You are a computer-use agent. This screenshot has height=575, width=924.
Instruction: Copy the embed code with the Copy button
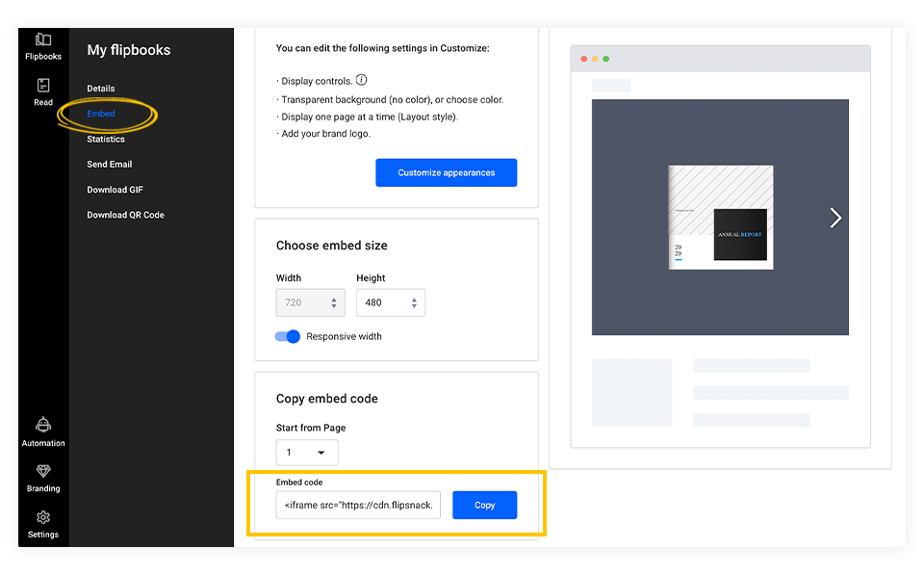pos(484,505)
